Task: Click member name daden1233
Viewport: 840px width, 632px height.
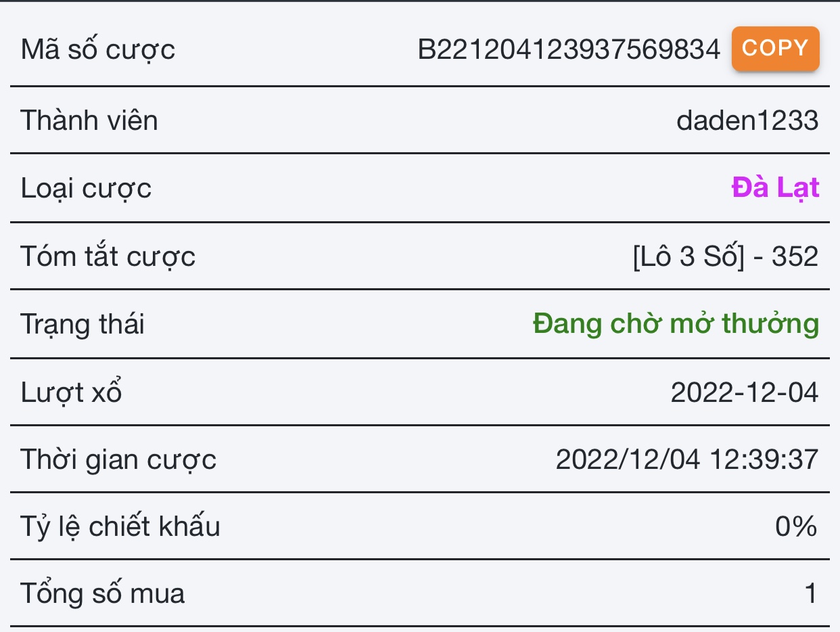Action: point(747,121)
